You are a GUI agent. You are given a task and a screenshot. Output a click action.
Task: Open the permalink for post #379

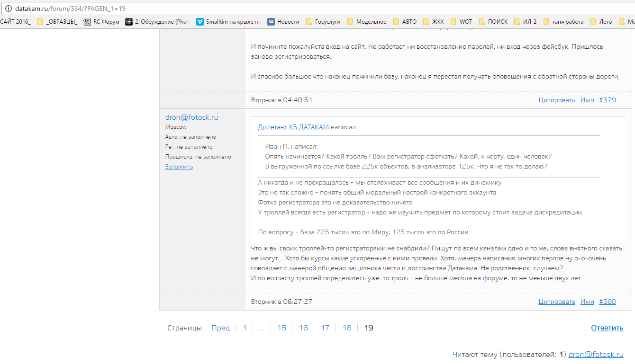(x=607, y=100)
